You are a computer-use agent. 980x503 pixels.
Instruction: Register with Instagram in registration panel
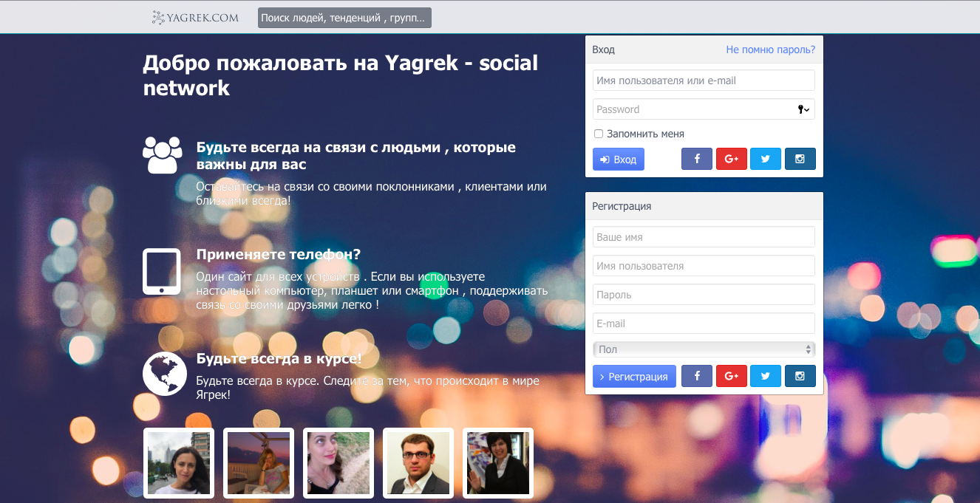point(800,376)
